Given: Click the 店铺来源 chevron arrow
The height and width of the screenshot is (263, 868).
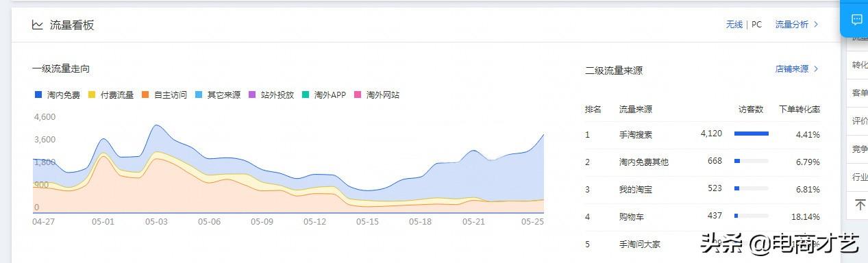Looking at the screenshot, I should 815,69.
